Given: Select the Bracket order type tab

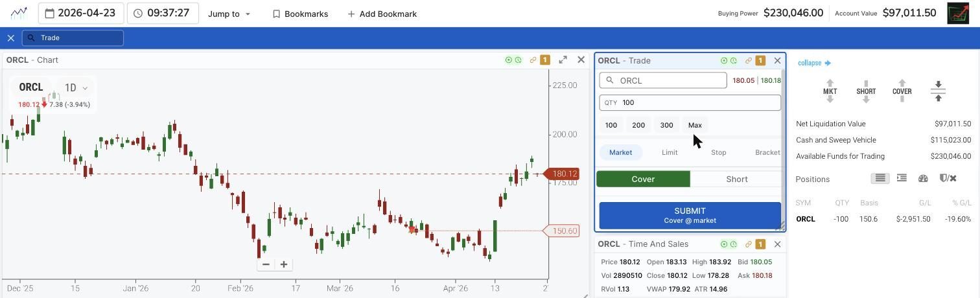Looking at the screenshot, I should pyautogui.click(x=767, y=152).
